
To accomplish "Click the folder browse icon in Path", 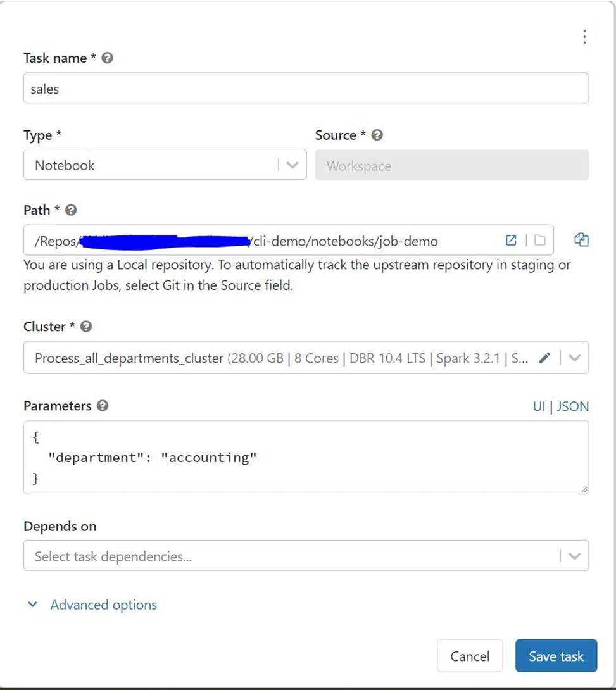I will (x=539, y=241).
